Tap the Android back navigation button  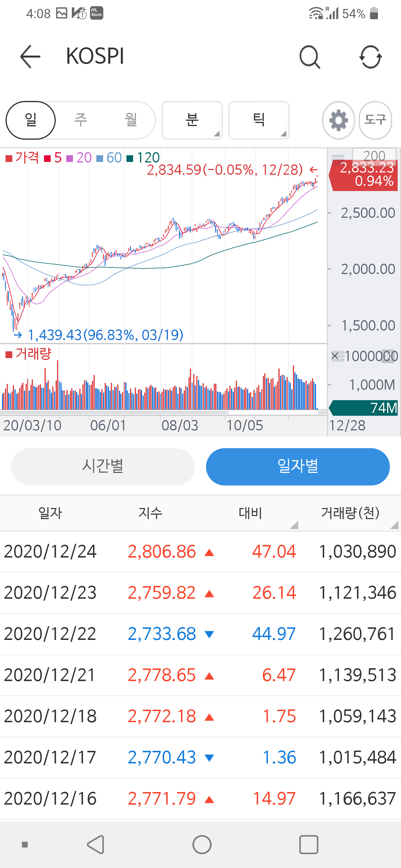coord(96,845)
